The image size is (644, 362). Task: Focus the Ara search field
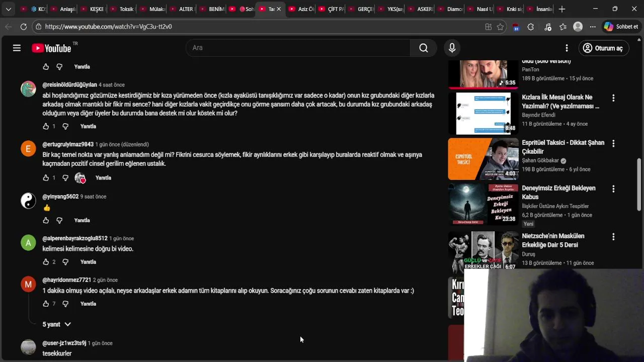point(298,48)
